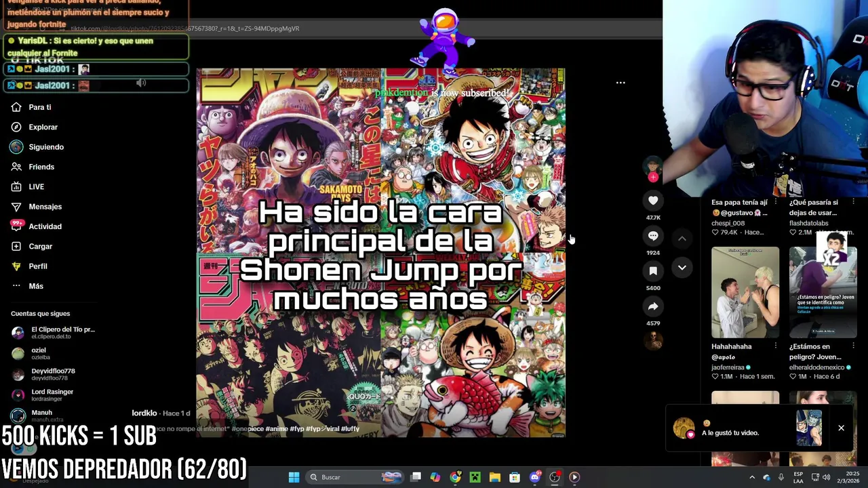Share the video with arrow icon

(x=653, y=306)
